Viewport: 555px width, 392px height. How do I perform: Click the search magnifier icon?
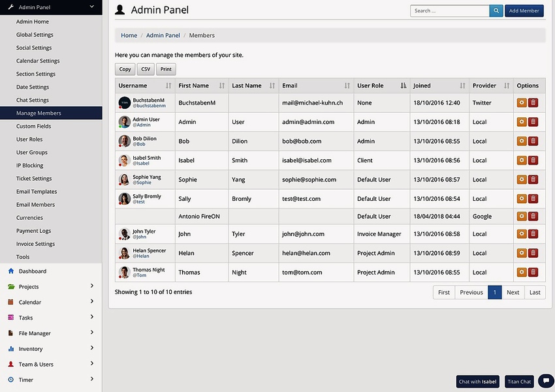click(496, 10)
